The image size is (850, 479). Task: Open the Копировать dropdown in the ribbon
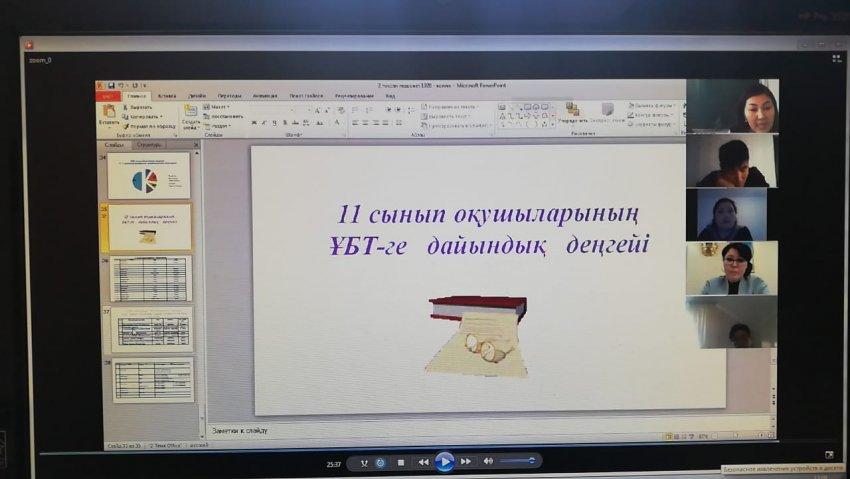(x=143, y=116)
